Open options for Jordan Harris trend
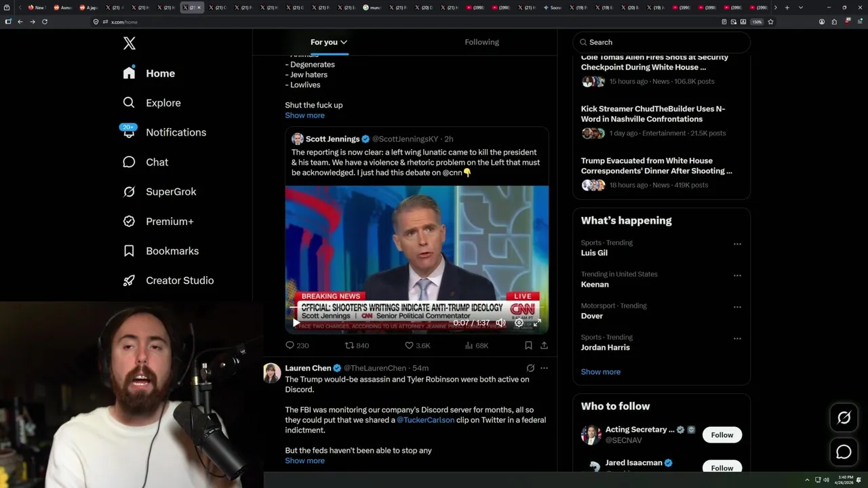The height and width of the screenshot is (488, 868). [x=737, y=339]
